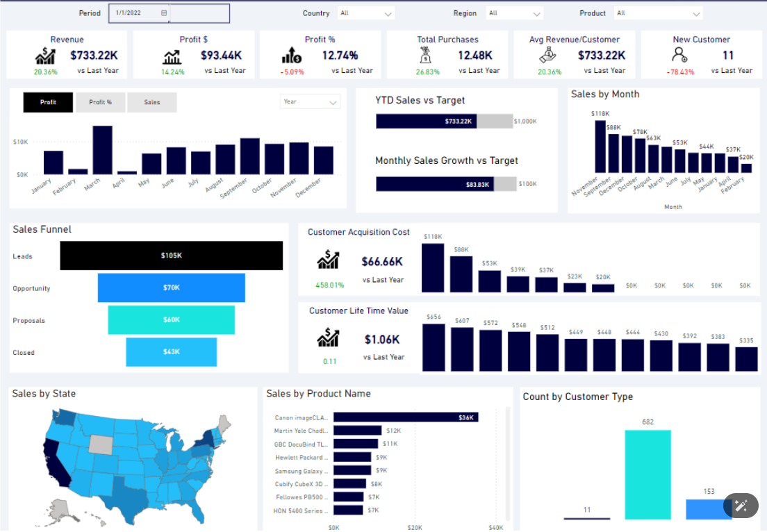Click the Profit % dollar bars icon
767x532 pixels.
[x=292, y=56]
